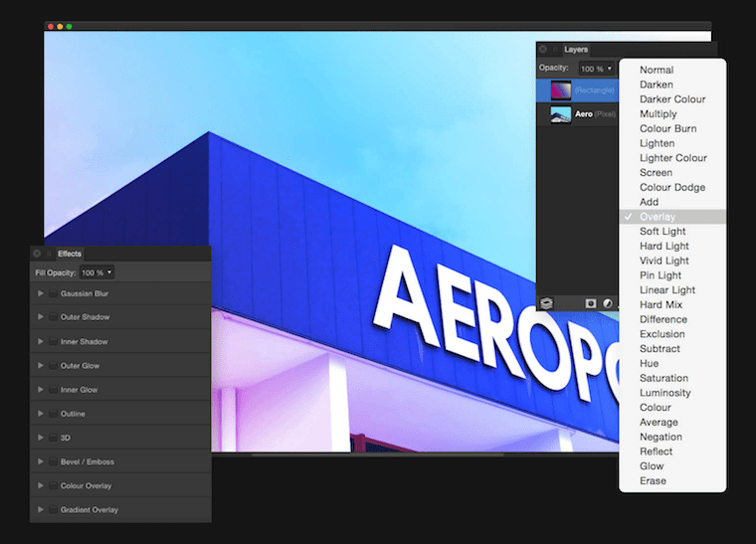Choose Normal blend mode
The image size is (756, 544).
(672, 70)
